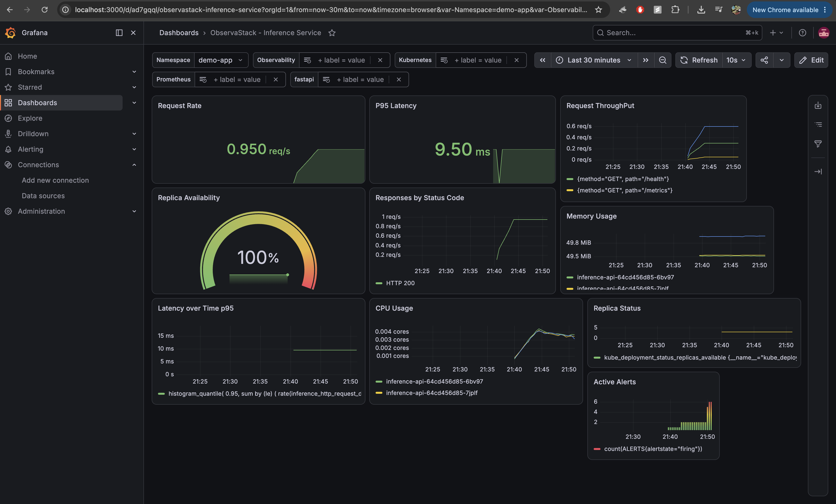836x504 pixels.
Task: Expand the Drilldown chevron
Action: pos(134,134)
